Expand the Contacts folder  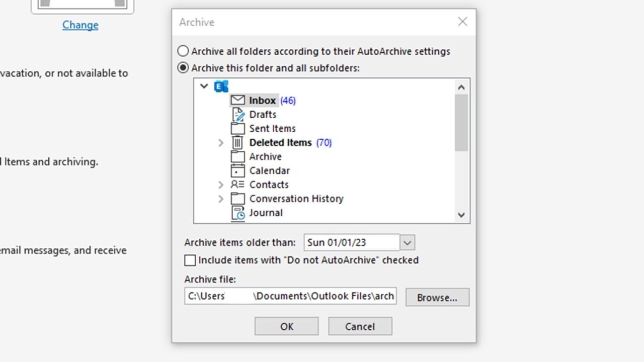221,185
